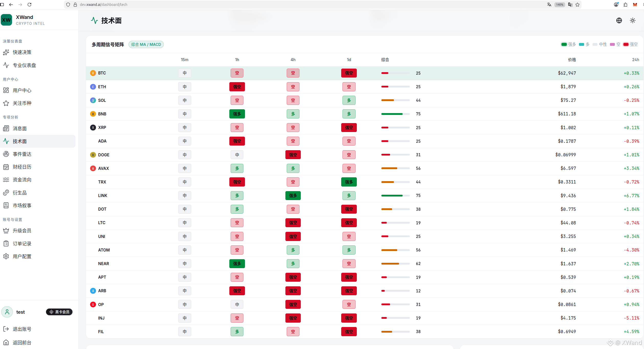Viewport: 644px width, 349px height.
Task: Click BTC composite score bar
Action: [x=395, y=73]
